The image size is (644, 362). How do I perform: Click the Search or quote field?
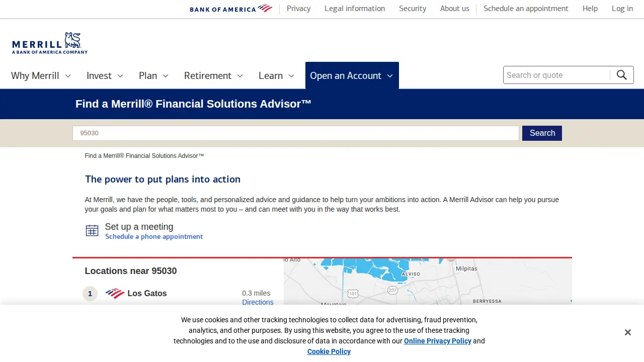556,75
